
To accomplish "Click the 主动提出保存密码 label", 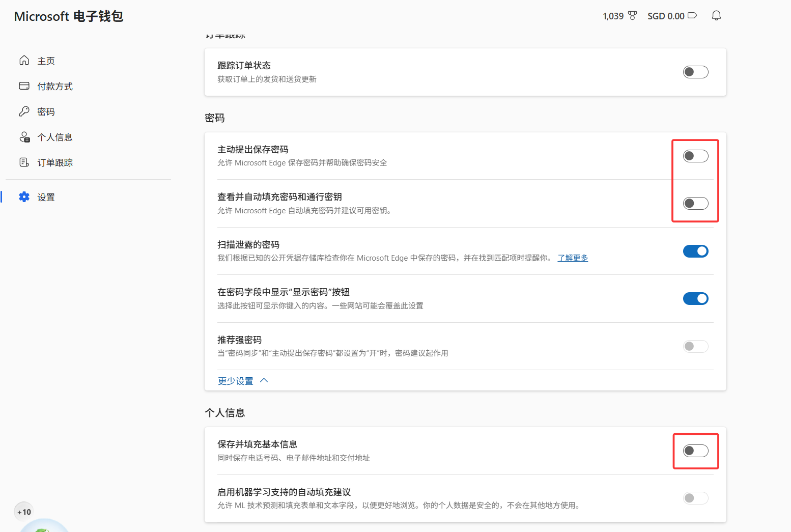I will (253, 149).
